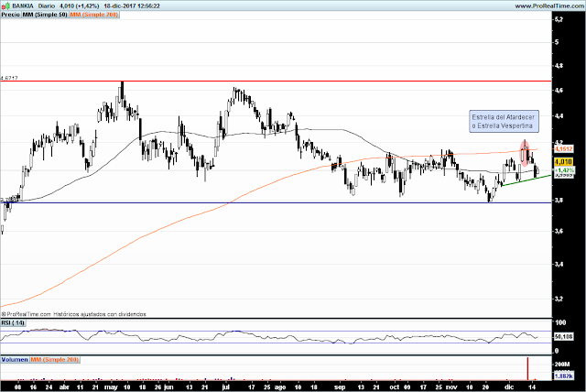Click the nov date axis label

point(451,387)
